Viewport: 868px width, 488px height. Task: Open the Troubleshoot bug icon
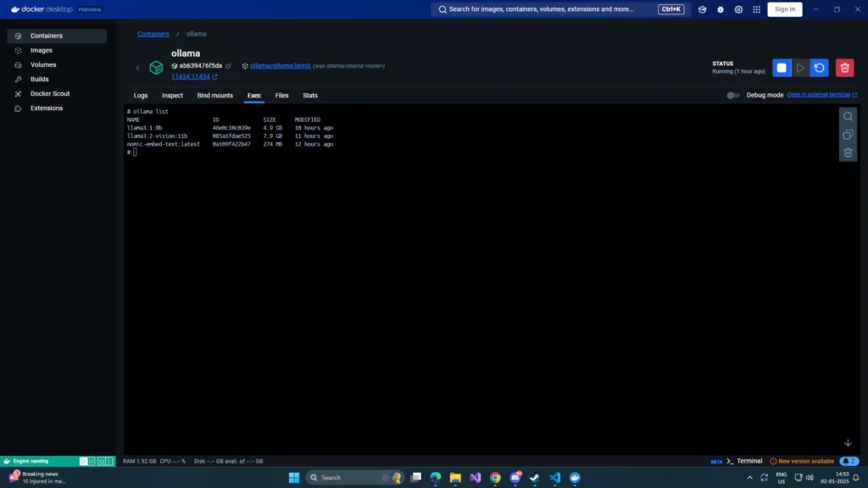(x=721, y=9)
